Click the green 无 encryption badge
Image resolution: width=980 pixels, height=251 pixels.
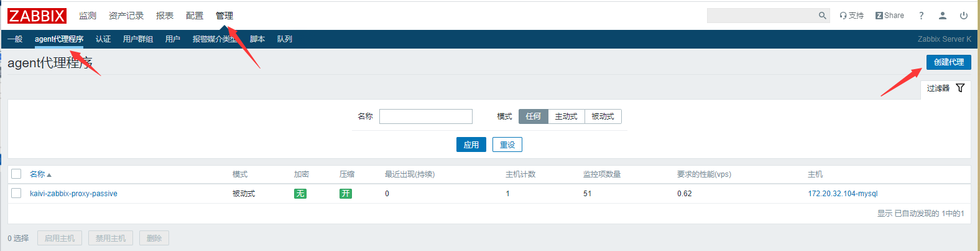300,194
